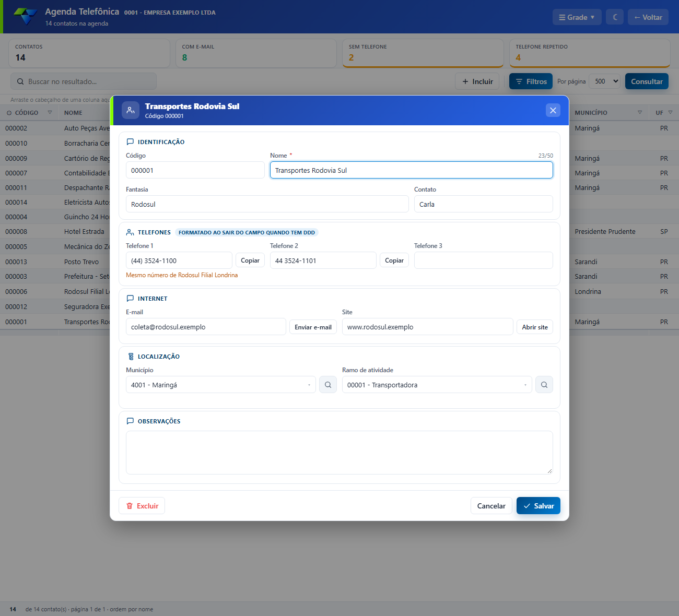Open the UF column filter icon
679x616 pixels.
coord(670,113)
